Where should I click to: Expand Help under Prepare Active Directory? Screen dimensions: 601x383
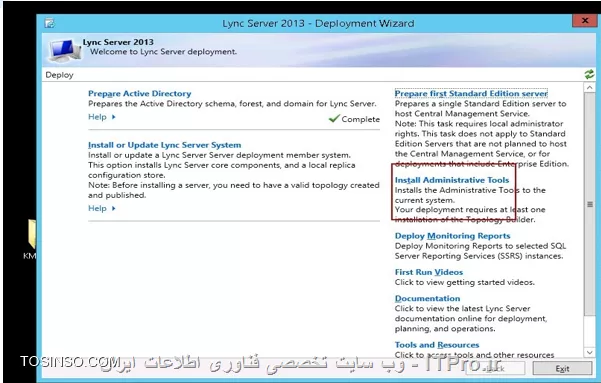tap(102, 117)
